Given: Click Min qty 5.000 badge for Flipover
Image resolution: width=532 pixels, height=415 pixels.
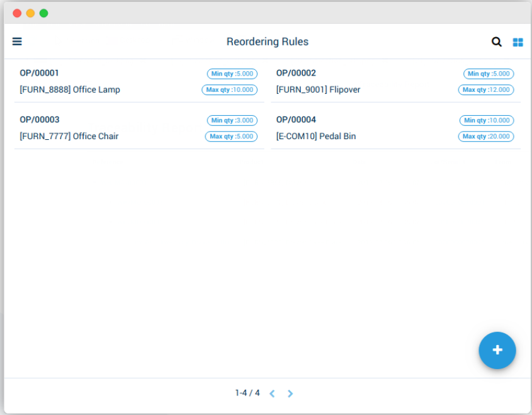Looking at the screenshot, I should point(489,74).
